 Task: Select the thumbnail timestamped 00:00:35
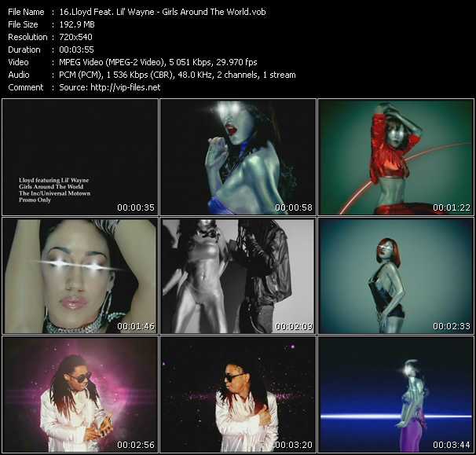(80, 156)
